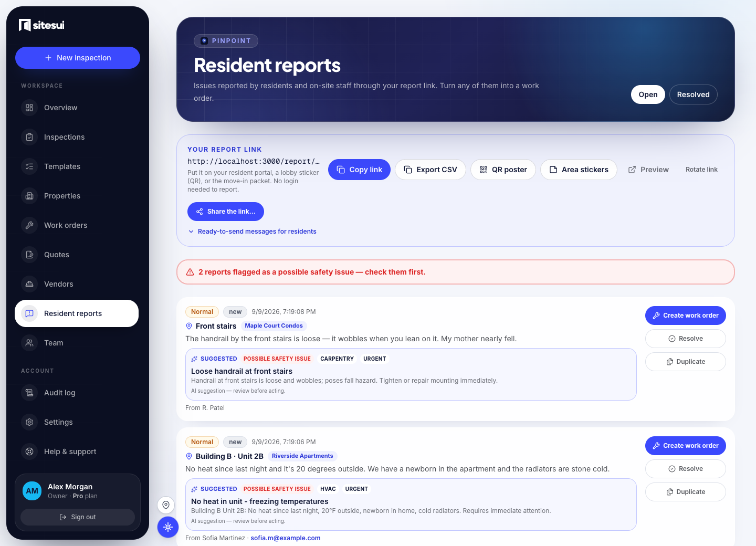Email sofia.m@example.com link

coord(286,538)
